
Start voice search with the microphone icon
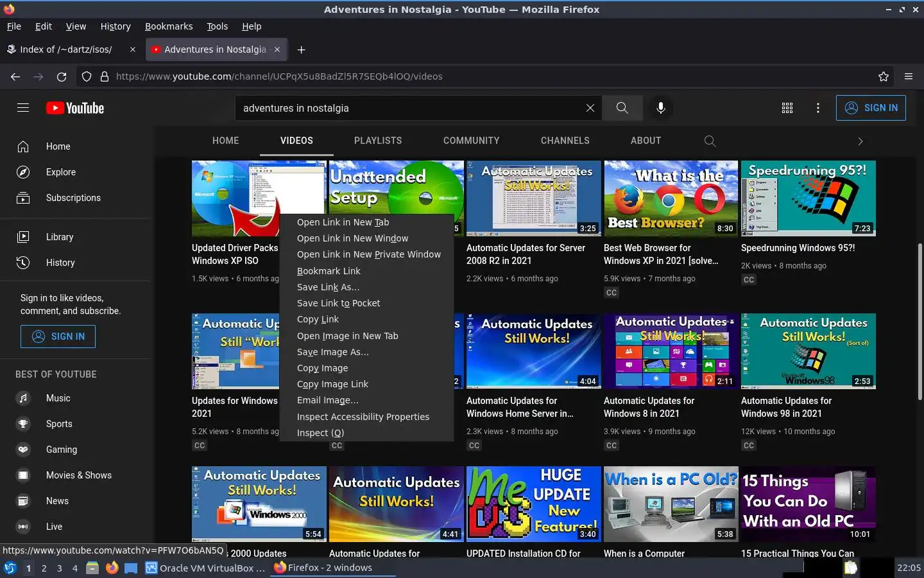click(x=661, y=108)
